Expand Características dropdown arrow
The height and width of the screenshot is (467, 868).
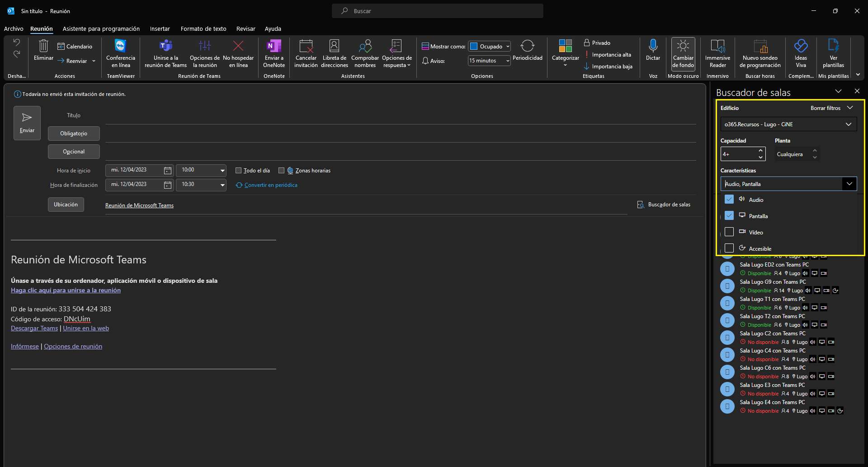(849, 184)
